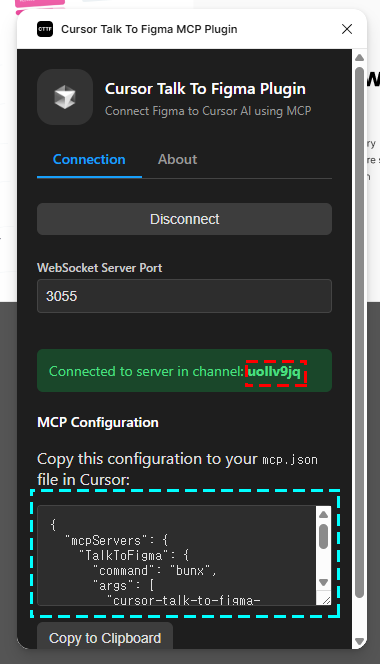Image resolution: width=380 pixels, height=664 pixels.
Task: Open the About tab
Action: (x=178, y=160)
